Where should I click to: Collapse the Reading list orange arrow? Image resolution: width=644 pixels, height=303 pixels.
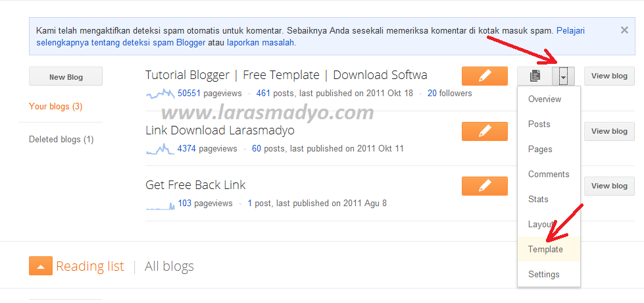tap(41, 266)
